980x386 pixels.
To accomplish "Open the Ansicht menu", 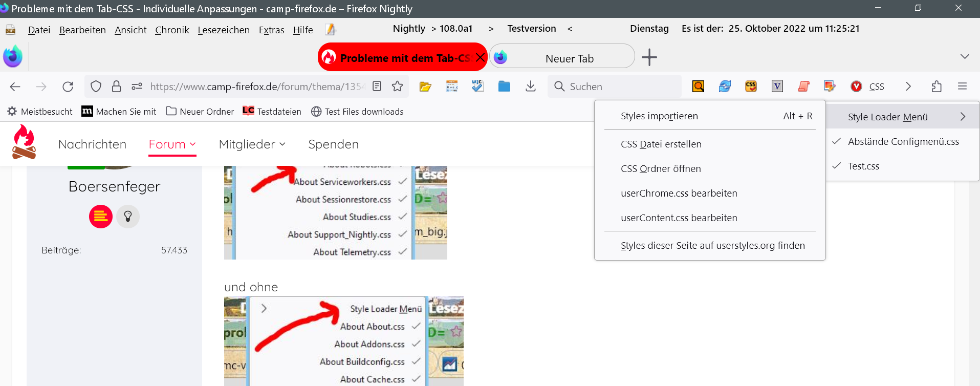I will point(130,30).
